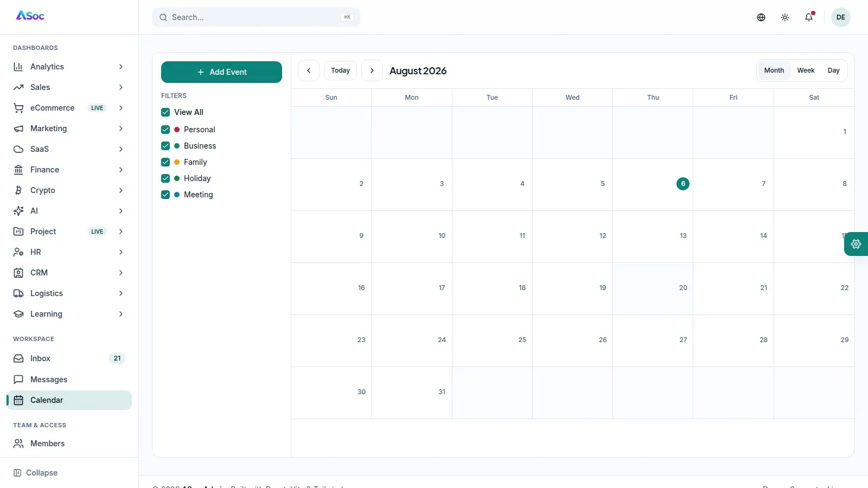This screenshot has height=488, width=868.
Task: Expand the Crypto chevron
Action: pyautogui.click(x=121, y=190)
